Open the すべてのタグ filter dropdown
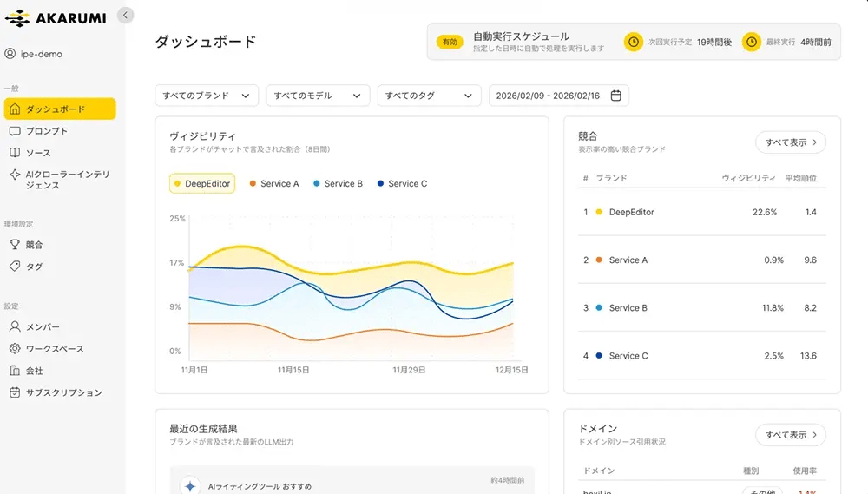The width and height of the screenshot is (868, 494). [429, 96]
